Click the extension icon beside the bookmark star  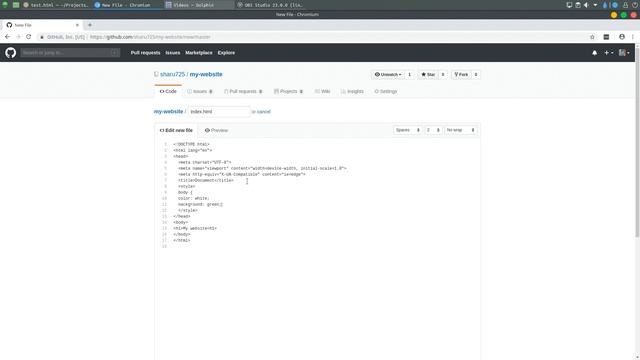point(606,37)
